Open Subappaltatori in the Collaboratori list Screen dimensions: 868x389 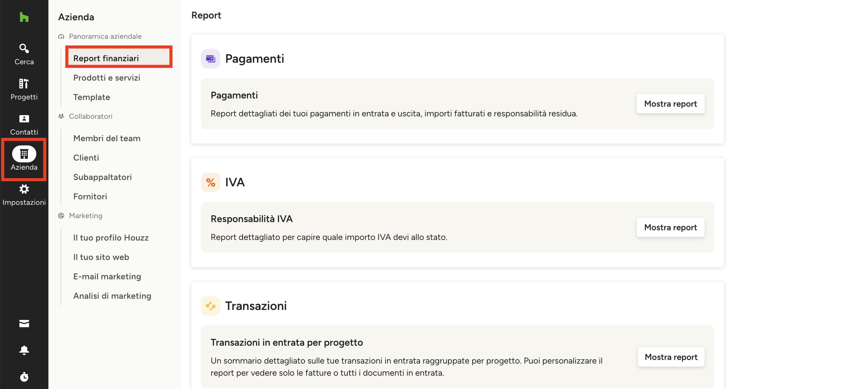tap(102, 177)
